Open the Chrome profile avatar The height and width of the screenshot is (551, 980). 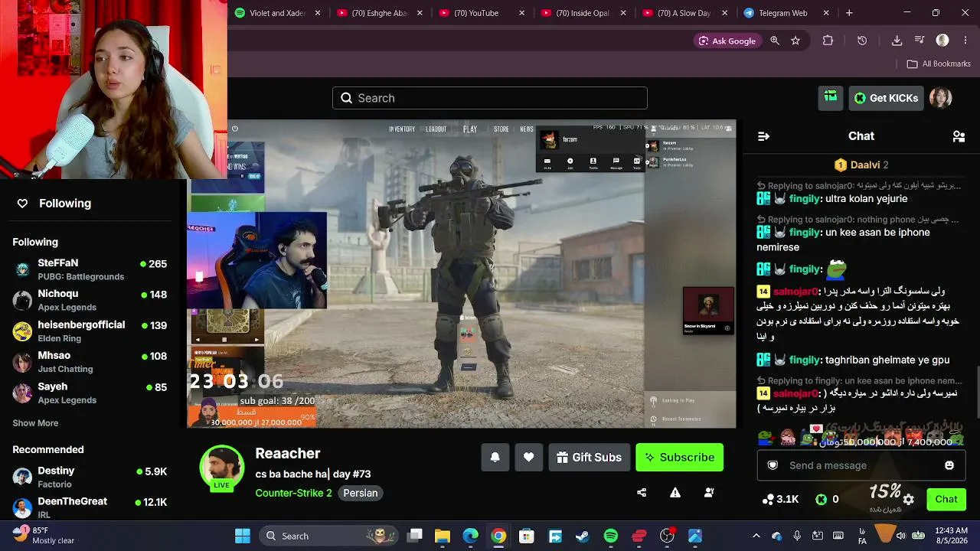[x=942, y=41]
